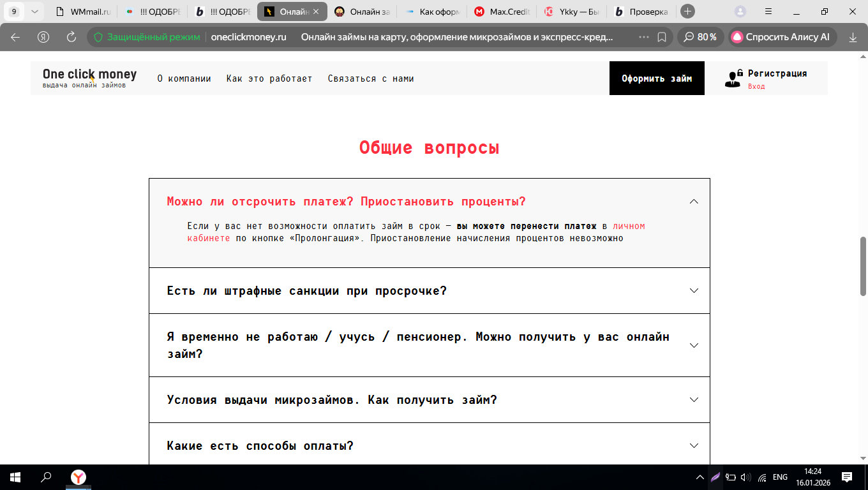Open Wi-Fi network tray icon
Image resolution: width=868 pixels, height=490 pixels.
(x=762, y=477)
